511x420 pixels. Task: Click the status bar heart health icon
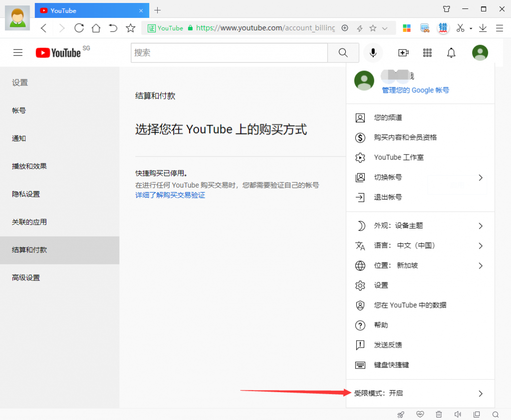[x=420, y=415]
